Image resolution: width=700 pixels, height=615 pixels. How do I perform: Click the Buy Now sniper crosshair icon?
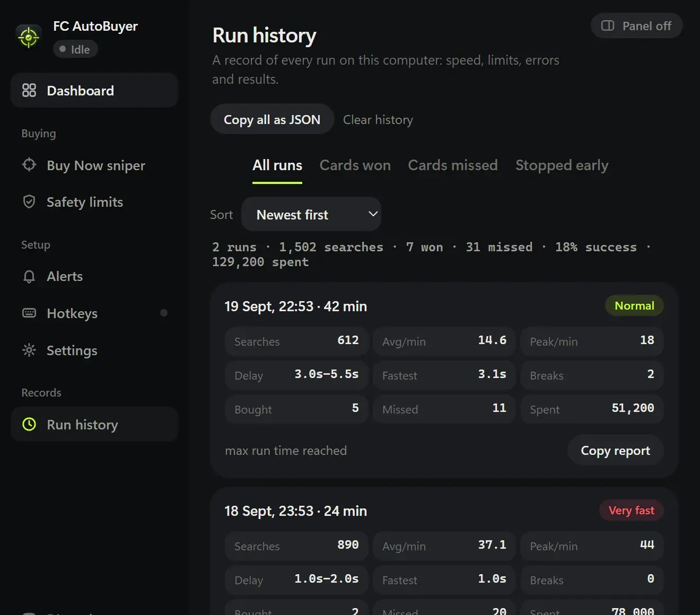pos(29,165)
